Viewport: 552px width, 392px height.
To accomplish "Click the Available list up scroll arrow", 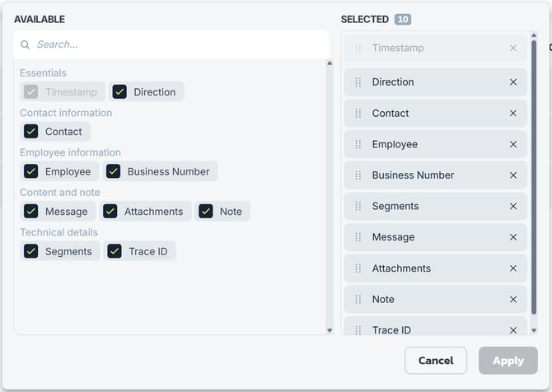I will click(330, 63).
